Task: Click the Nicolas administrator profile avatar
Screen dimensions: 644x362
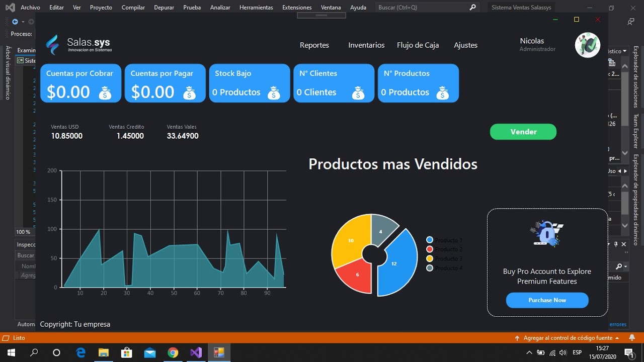Action: pyautogui.click(x=587, y=45)
